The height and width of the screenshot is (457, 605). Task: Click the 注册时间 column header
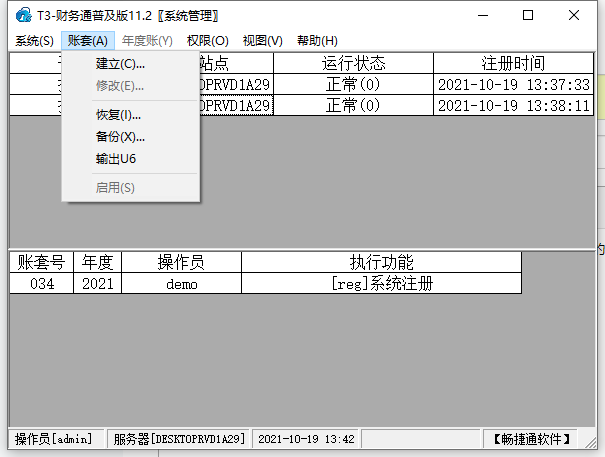pos(513,63)
